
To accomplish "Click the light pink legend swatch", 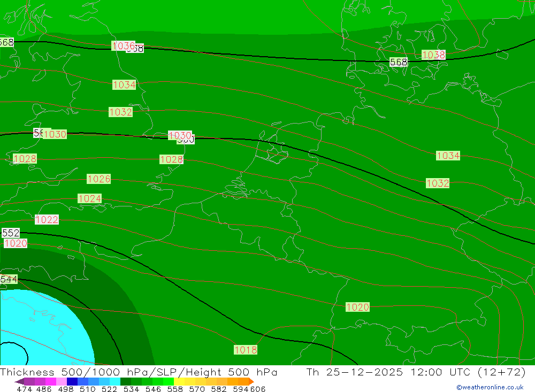I will tap(62, 381).
